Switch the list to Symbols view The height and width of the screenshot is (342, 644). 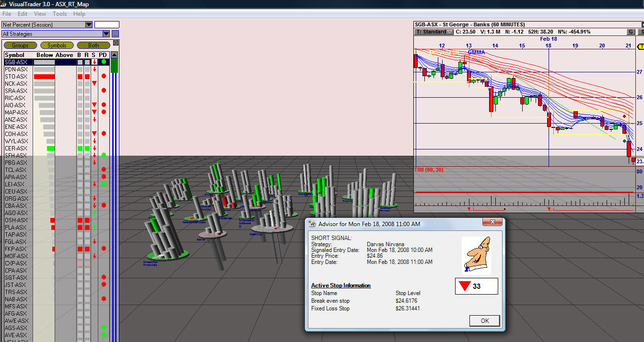pyautogui.click(x=57, y=46)
